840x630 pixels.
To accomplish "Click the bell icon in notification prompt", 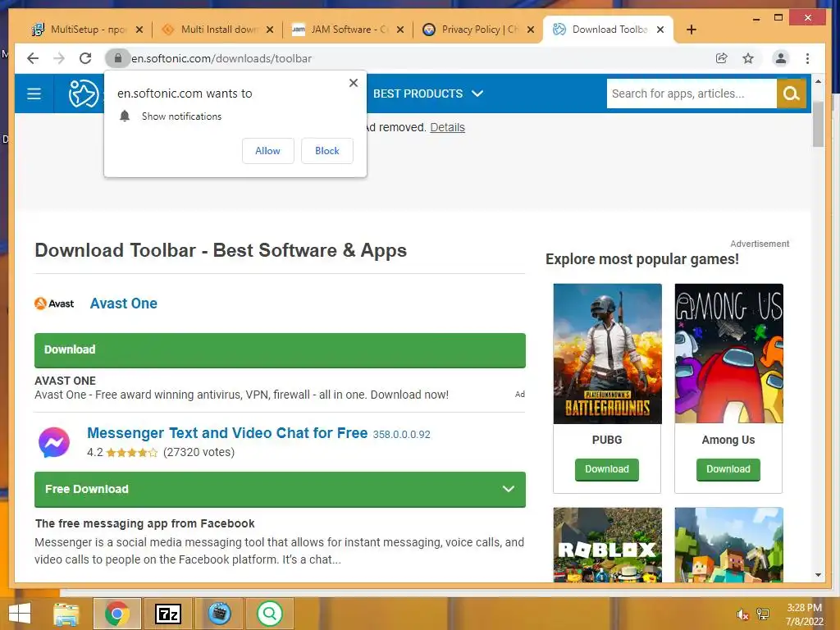I will pos(125,116).
